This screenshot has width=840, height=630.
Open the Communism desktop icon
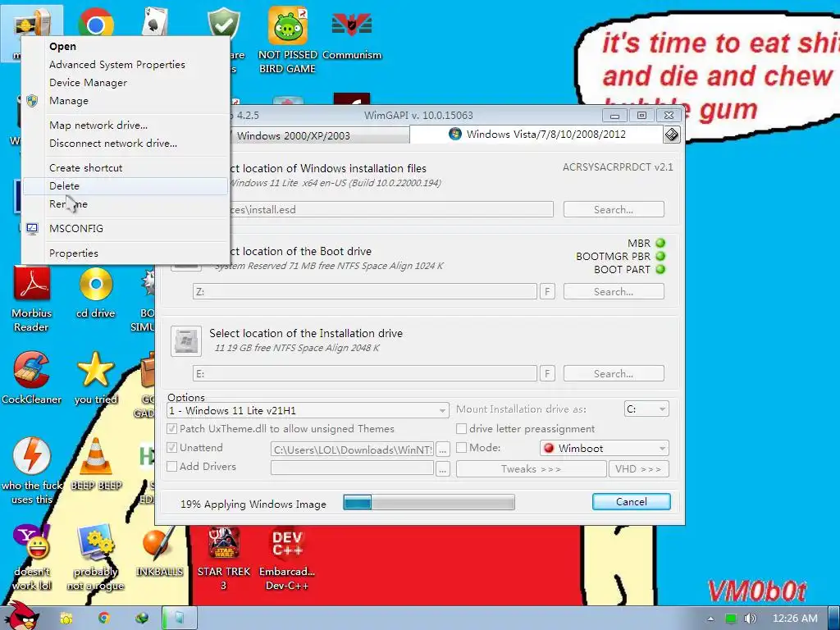click(351, 25)
